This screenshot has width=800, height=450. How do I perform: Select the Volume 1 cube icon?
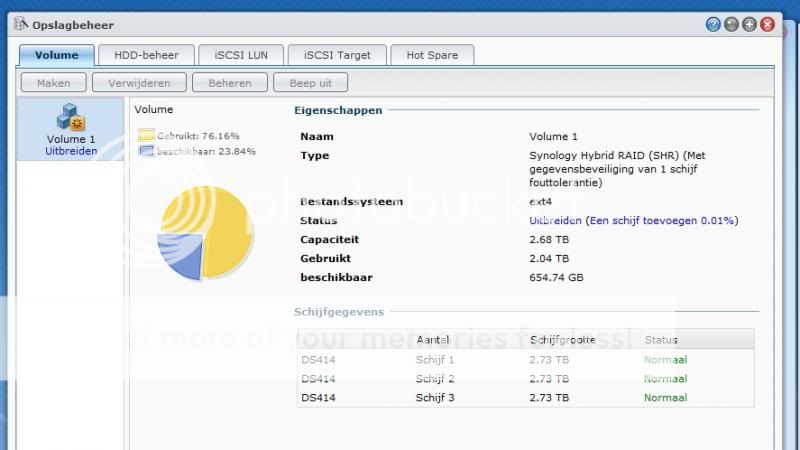(x=71, y=118)
